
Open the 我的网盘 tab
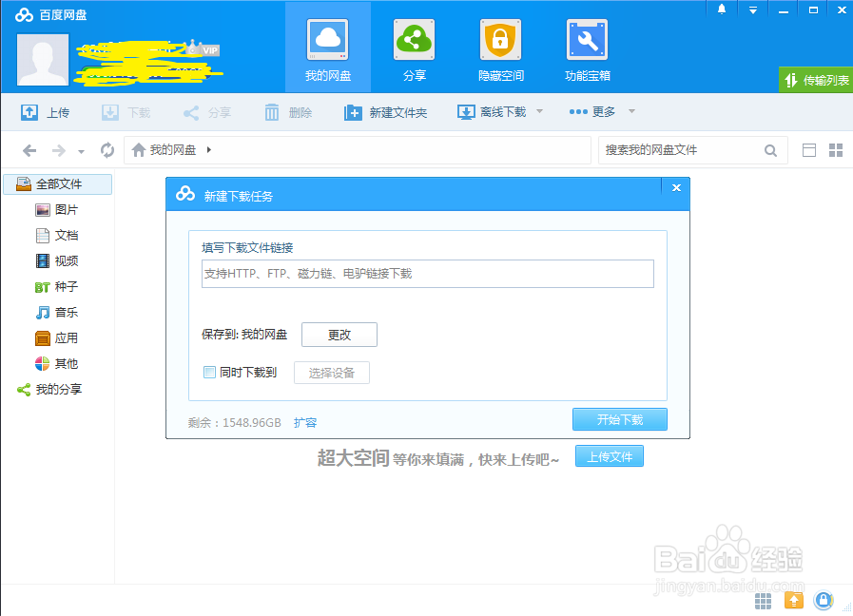pyautogui.click(x=327, y=48)
